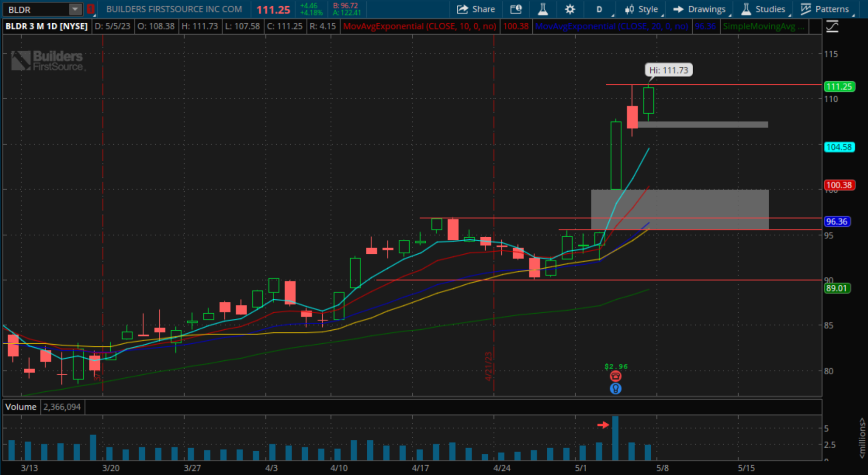The width and height of the screenshot is (868, 475).
Task: Click the 4/21/23 vertical date marker label
Action: [488, 366]
